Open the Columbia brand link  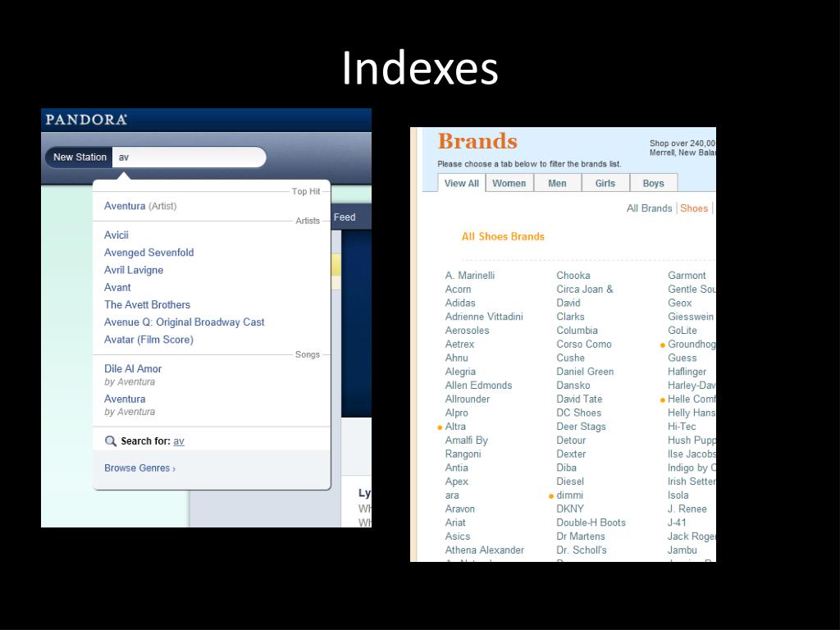577,331
